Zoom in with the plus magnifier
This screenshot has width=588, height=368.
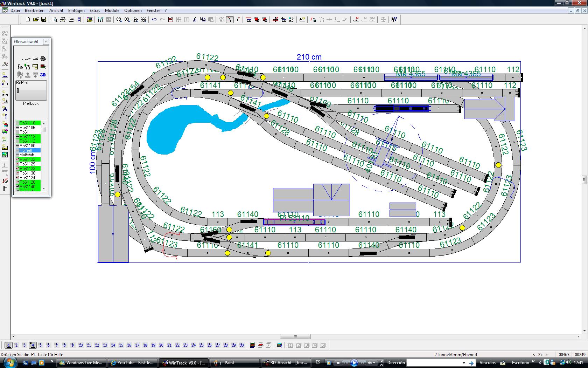[x=127, y=20]
